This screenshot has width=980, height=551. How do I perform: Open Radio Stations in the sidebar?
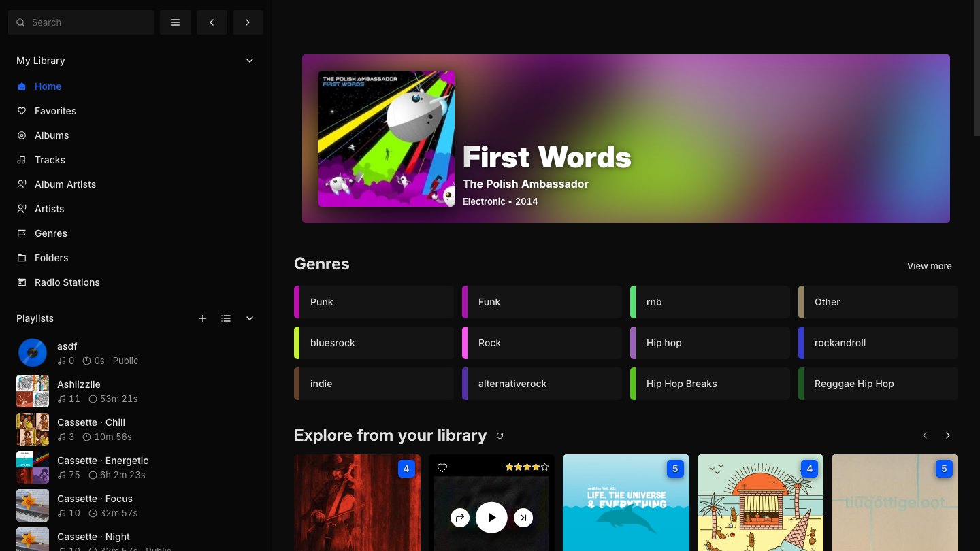click(x=136, y=282)
